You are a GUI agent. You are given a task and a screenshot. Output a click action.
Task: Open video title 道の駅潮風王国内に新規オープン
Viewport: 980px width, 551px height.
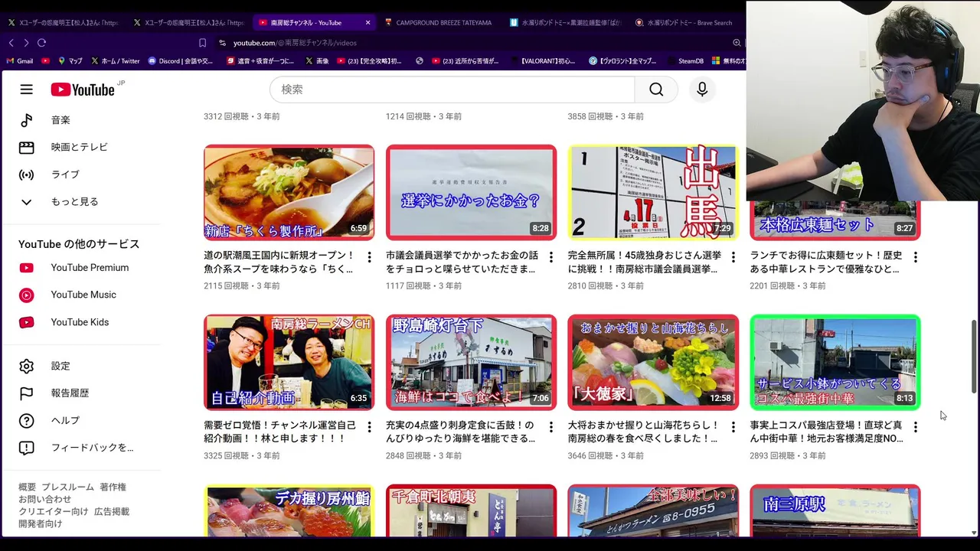coord(279,262)
